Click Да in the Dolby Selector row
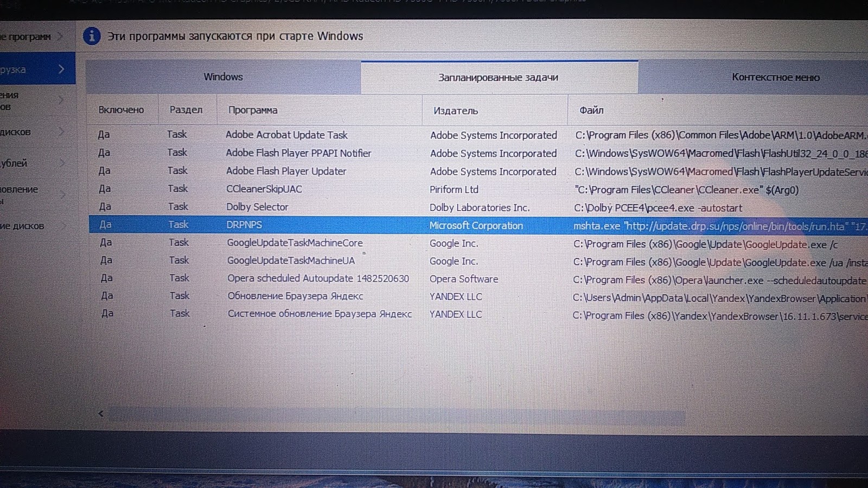The width and height of the screenshot is (868, 488). pyautogui.click(x=105, y=207)
